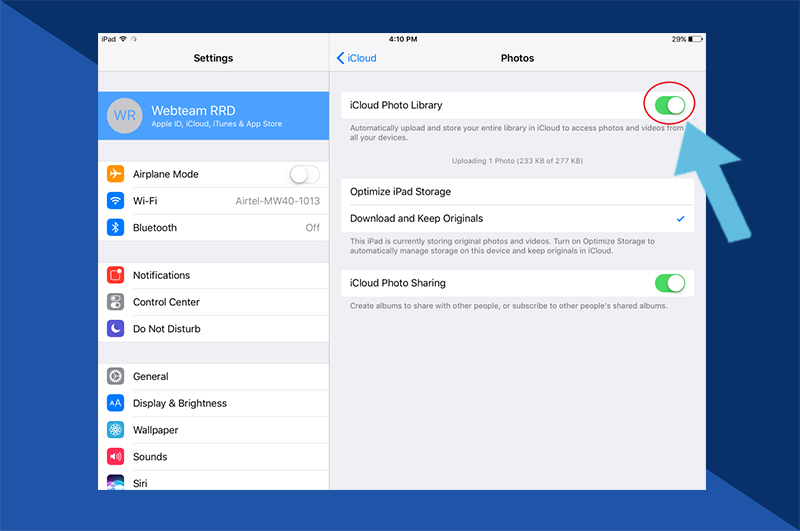Viewport: 800px width, 531px height.
Task: Open the Sounds settings row
Action: pos(213,457)
